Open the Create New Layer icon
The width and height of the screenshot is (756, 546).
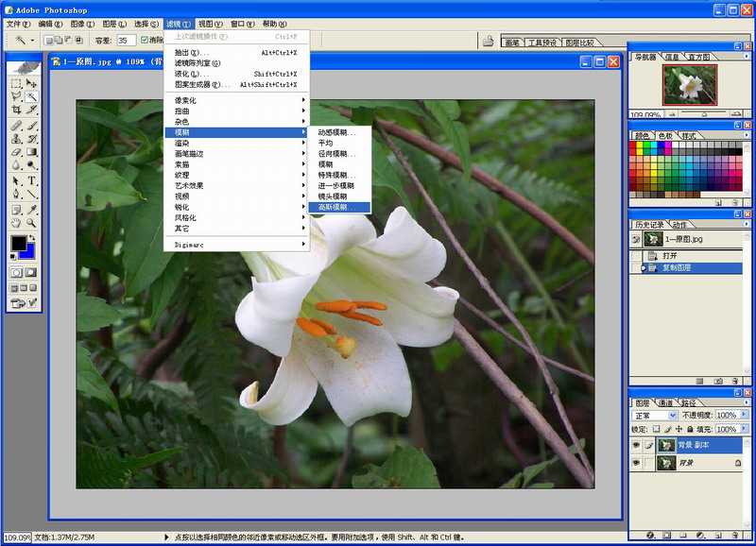click(716, 536)
